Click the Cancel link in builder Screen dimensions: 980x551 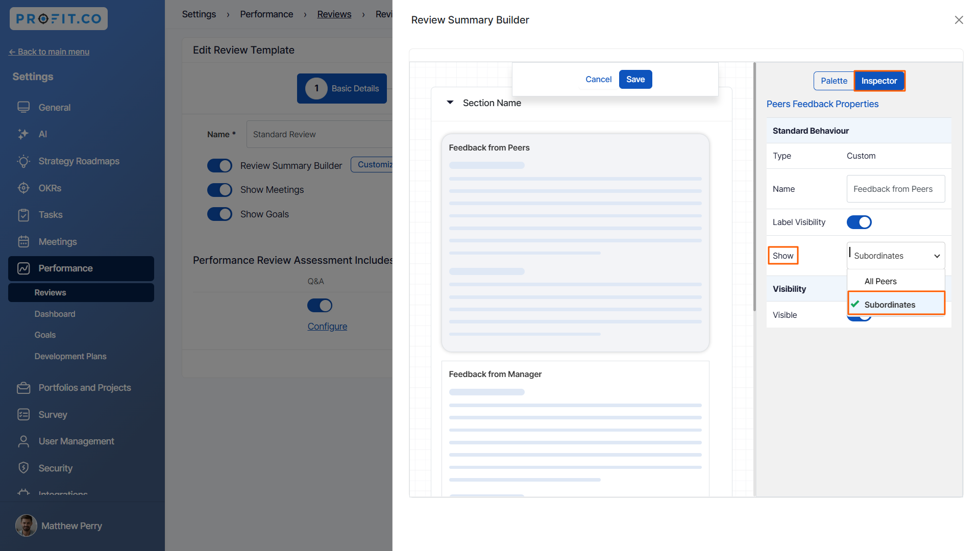point(598,80)
